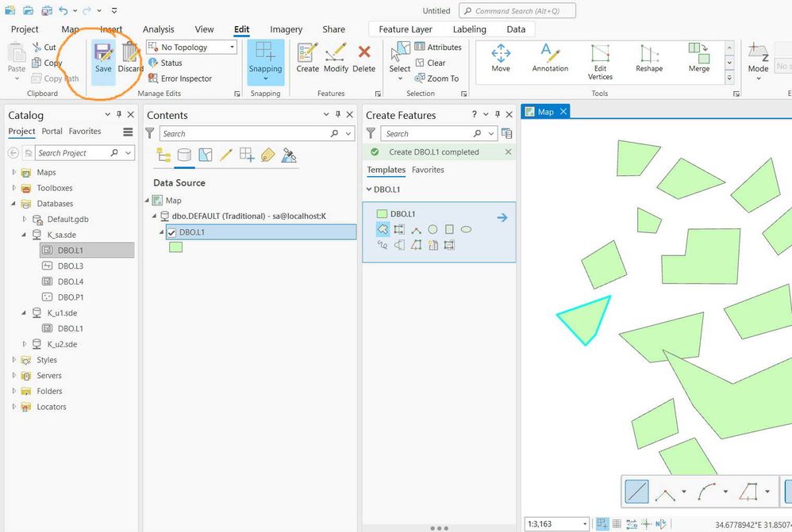
Task: Open the Labeling tab
Action: [469, 29]
